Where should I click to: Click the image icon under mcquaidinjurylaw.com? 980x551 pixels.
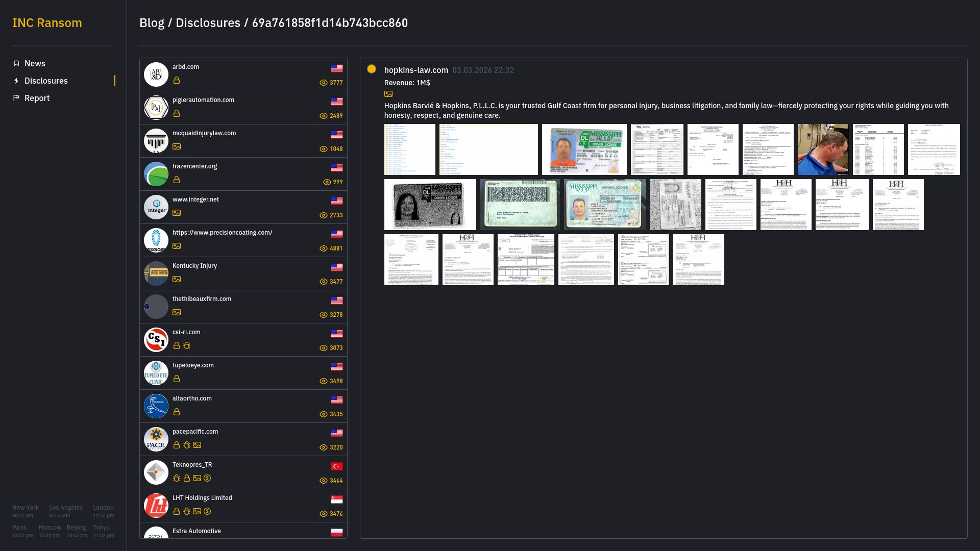[x=177, y=147]
